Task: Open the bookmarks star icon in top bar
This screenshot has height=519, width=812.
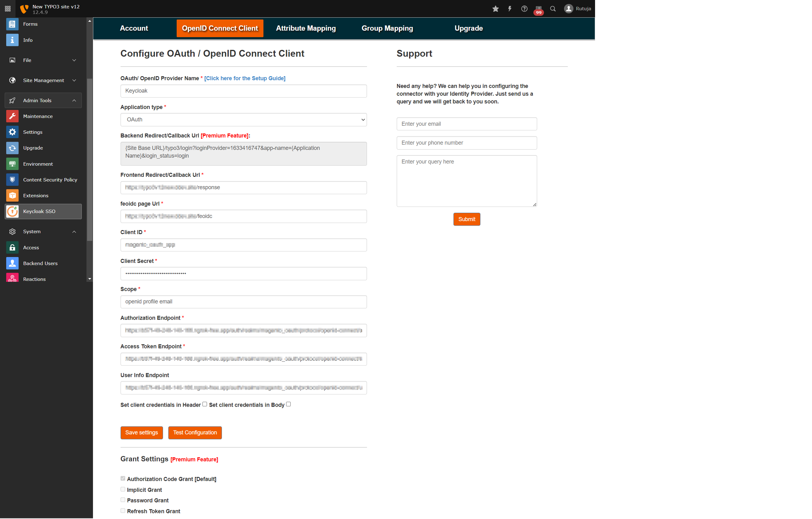Action: point(495,9)
